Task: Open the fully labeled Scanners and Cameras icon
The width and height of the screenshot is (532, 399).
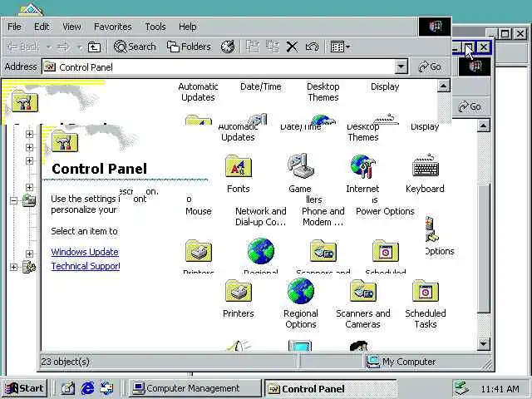Action: (363, 291)
